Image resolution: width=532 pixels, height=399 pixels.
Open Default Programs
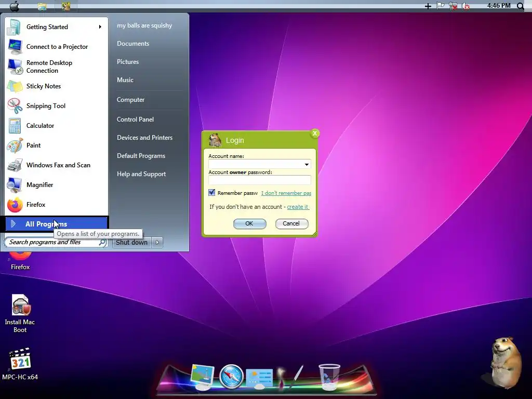click(x=141, y=156)
